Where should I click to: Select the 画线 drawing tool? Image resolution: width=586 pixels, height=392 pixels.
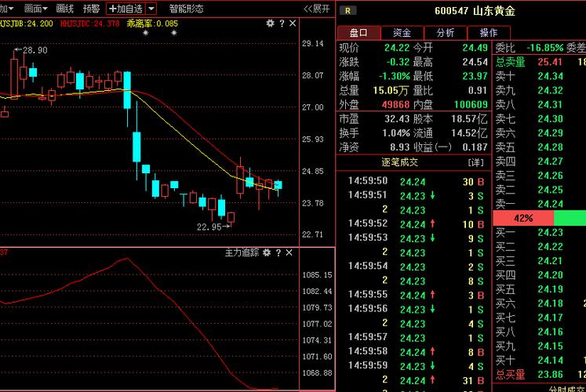[x=64, y=9]
